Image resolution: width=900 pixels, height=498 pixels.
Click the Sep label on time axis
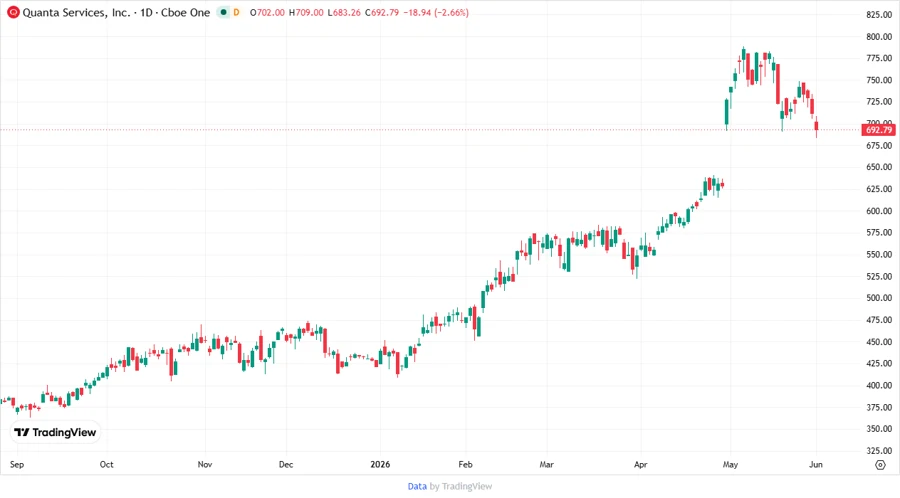click(17, 464)
